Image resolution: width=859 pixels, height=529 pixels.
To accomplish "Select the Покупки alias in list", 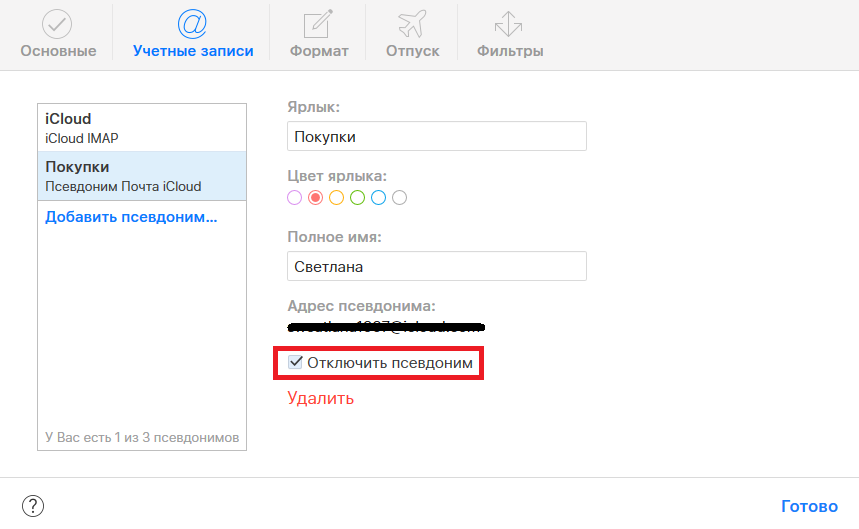I will (x=141, y=176).
